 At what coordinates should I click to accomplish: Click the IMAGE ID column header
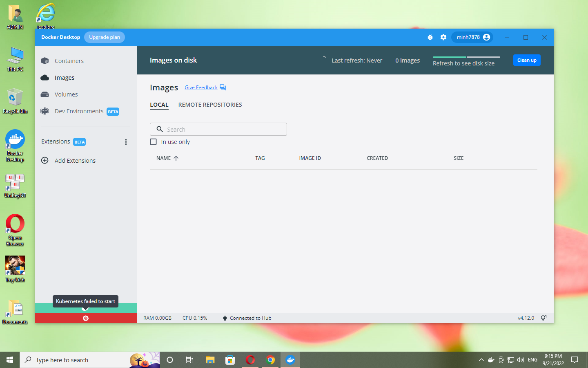310,158
